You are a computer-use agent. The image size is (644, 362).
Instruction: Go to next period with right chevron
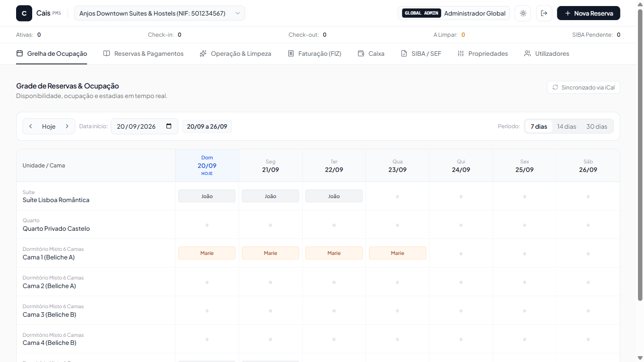pos(67,126)
